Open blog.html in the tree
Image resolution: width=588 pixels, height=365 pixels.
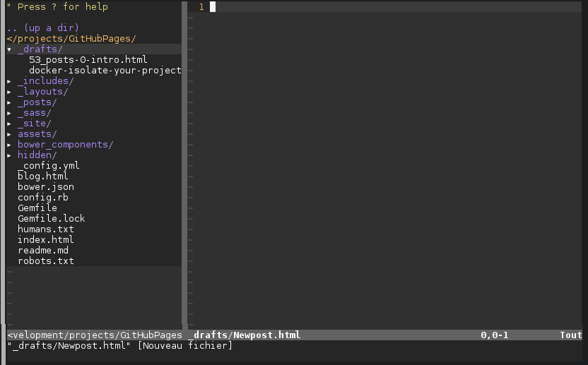point(42,176)
